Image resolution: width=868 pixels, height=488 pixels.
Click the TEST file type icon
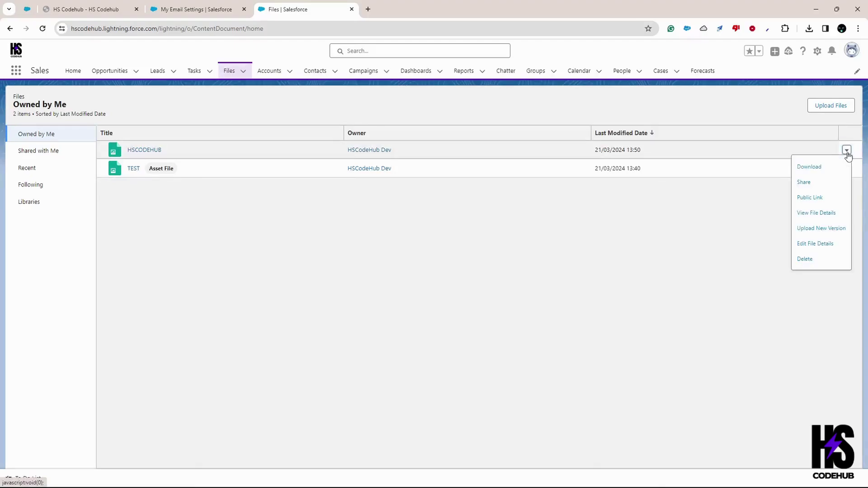[114, 168]
